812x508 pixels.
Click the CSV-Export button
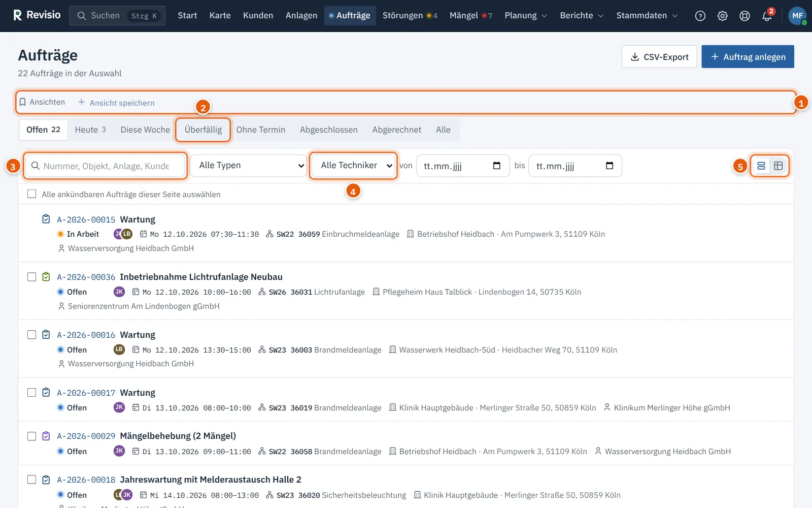(659, 56)
